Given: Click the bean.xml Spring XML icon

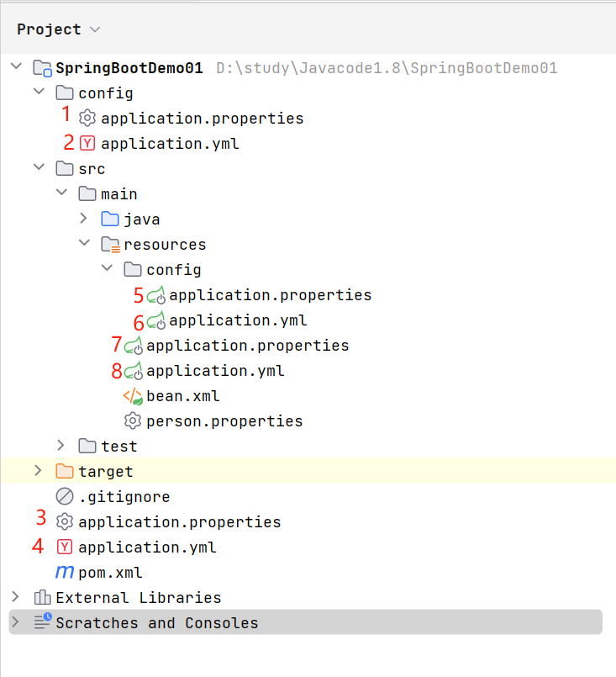Looking at the screenshot, I should pyautogui.click(x=133, y=396).
